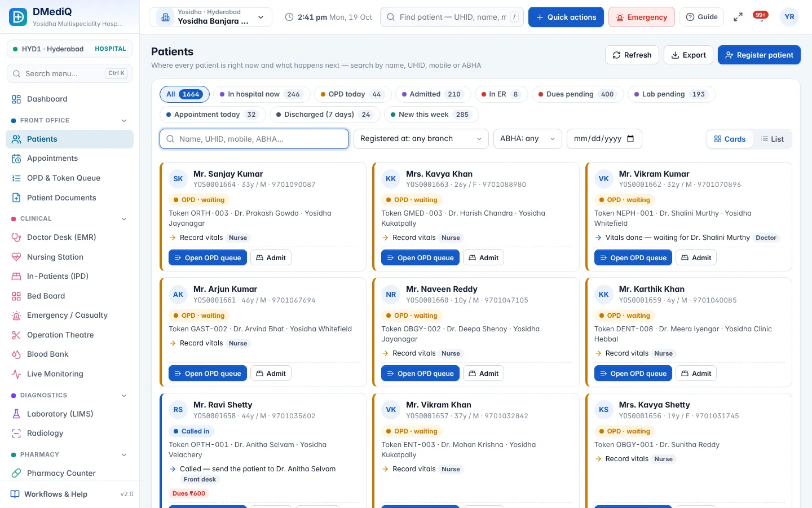Open Emergency / Casualty module

tap(69, 315)
